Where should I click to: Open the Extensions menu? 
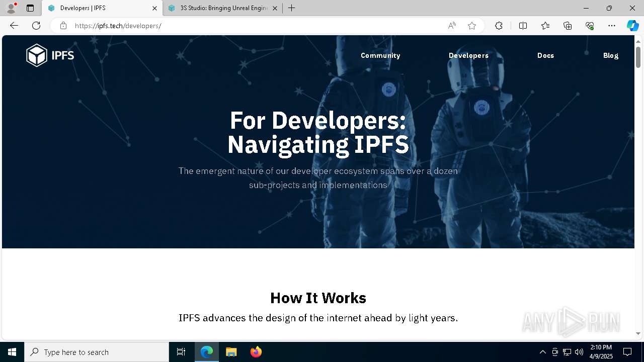[499, 26]
